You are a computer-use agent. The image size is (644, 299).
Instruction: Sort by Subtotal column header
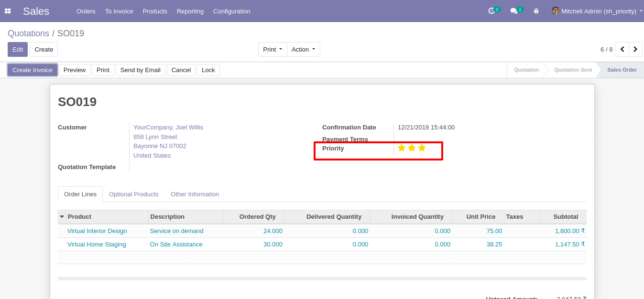563,217
